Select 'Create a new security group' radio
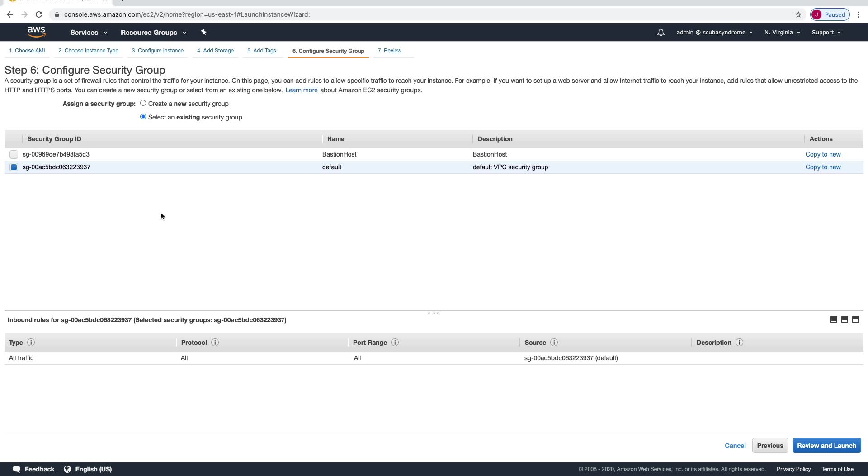Screen dimensions: 868x476 (143, 103)
